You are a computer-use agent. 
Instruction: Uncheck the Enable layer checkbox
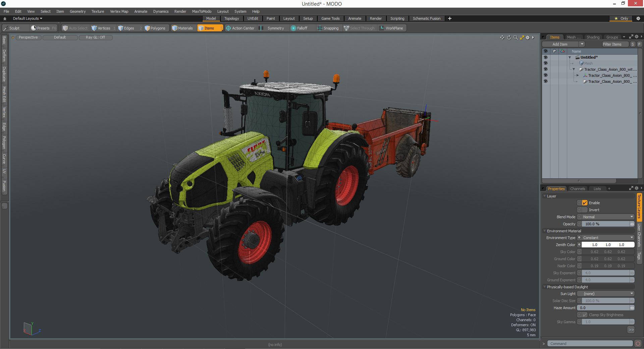585,203
